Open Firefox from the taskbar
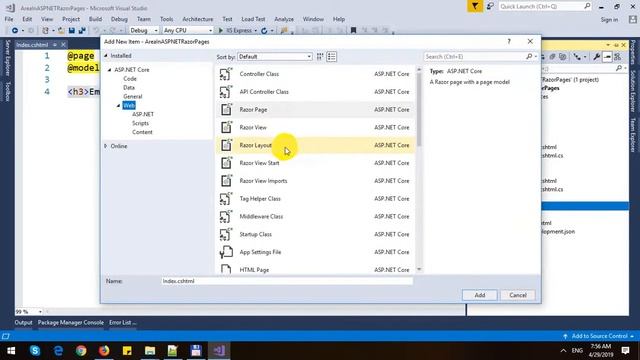Screen dimensions: 640x360 point(104,350)
